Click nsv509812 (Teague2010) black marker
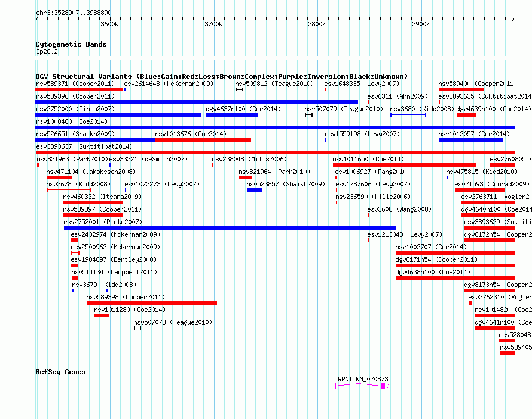 (x=239, y=90)
